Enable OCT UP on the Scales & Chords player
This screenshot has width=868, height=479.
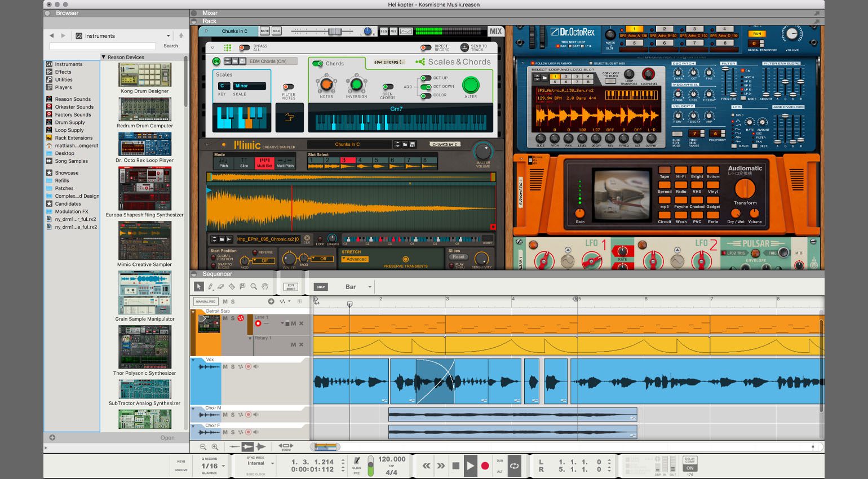tap(426, 78)
